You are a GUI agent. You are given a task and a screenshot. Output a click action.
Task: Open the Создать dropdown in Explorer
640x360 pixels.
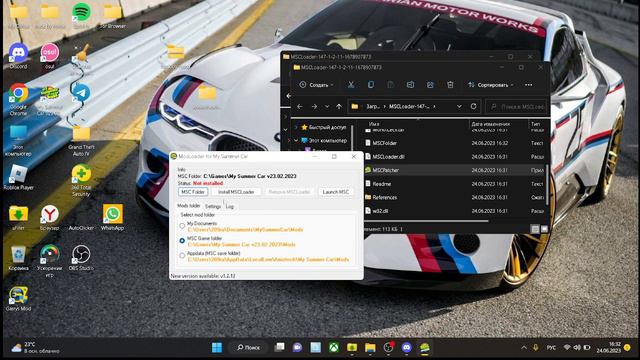[x=316, y=84]
